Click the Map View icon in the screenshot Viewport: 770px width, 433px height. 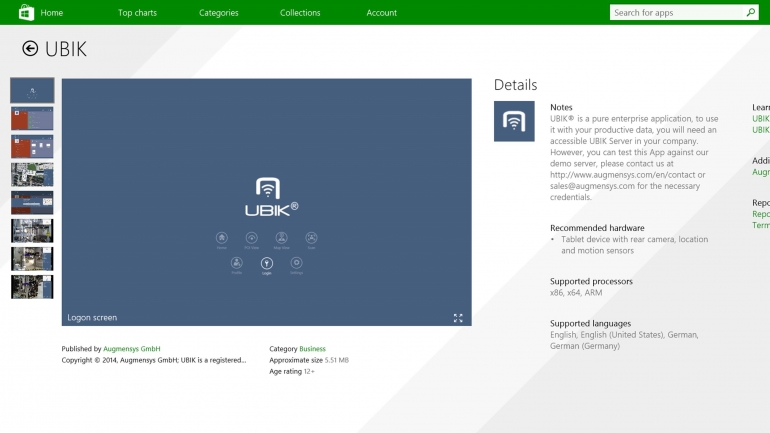click(x=281, y=238)
